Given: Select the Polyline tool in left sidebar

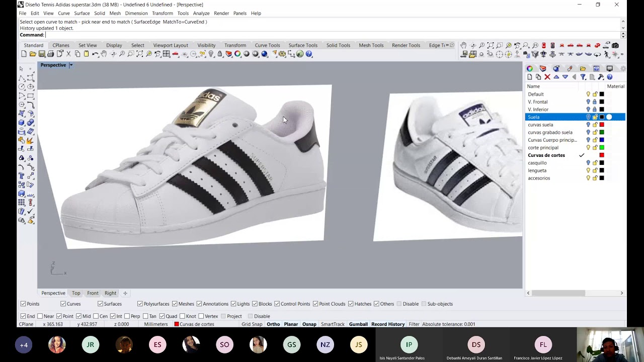Looking at the screenshot, I should pyautogui.click(x=21, y=78).
